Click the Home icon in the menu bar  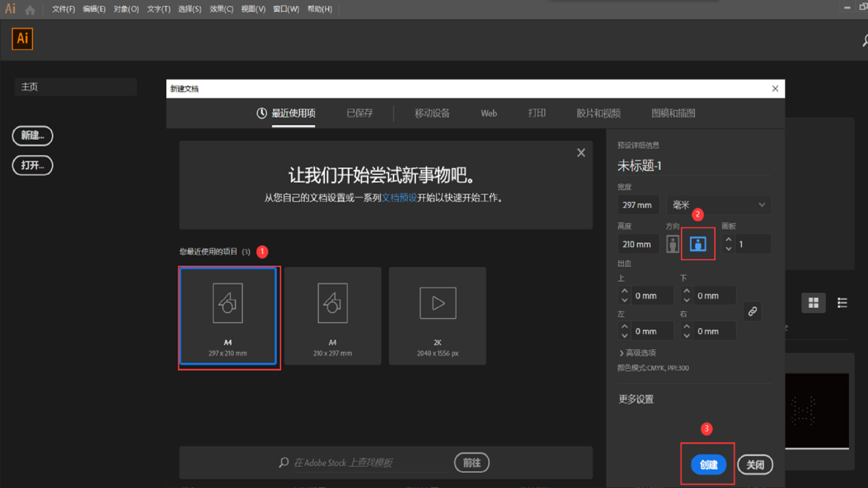click(30, 9)
